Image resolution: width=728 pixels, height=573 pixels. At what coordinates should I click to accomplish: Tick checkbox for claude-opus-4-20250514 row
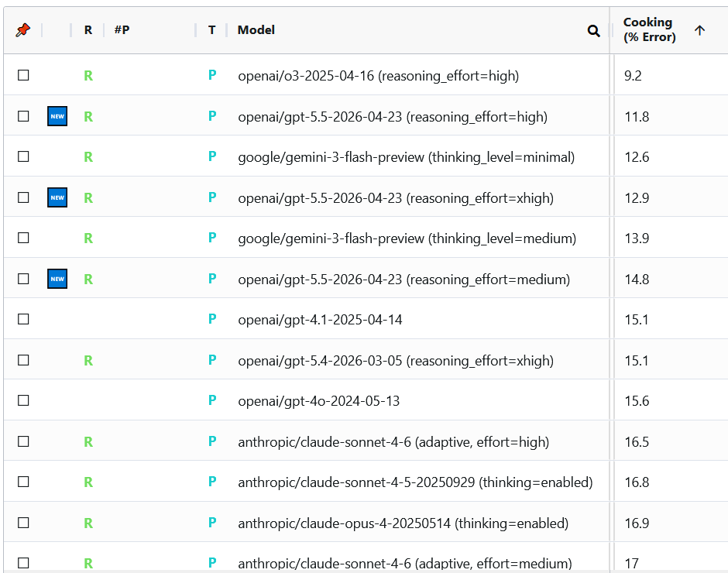point(23,523)
